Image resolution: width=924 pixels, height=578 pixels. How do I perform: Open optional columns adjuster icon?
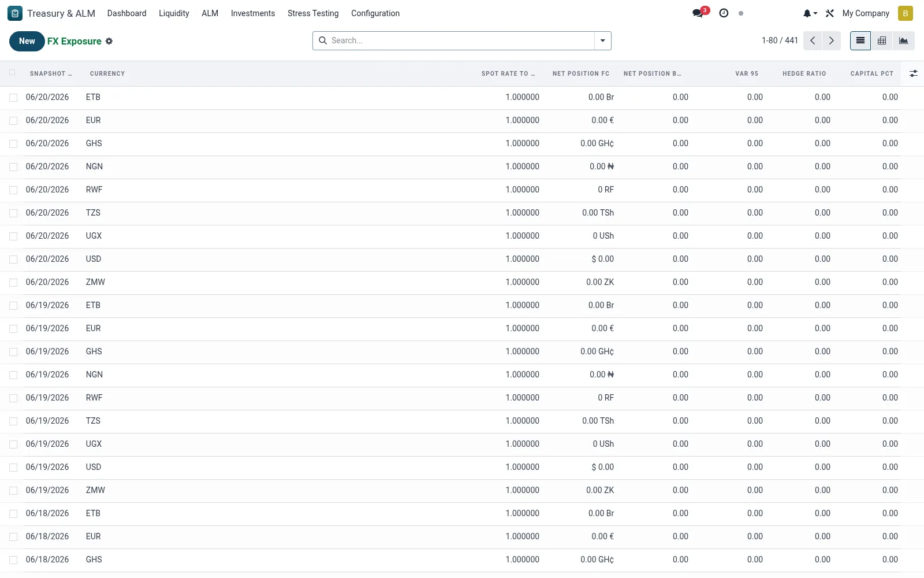tap(914, 73)
